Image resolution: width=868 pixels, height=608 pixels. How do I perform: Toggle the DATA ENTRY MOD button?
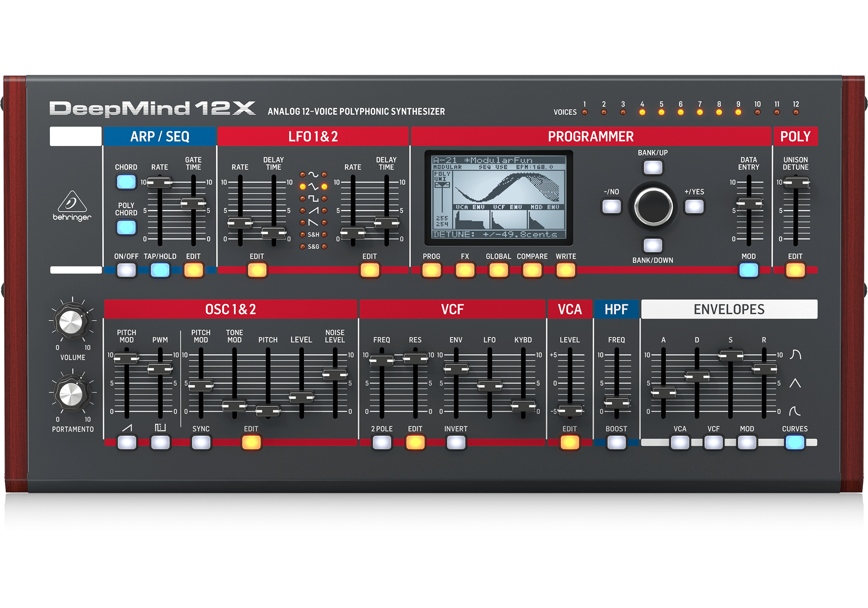click(749, 270)
